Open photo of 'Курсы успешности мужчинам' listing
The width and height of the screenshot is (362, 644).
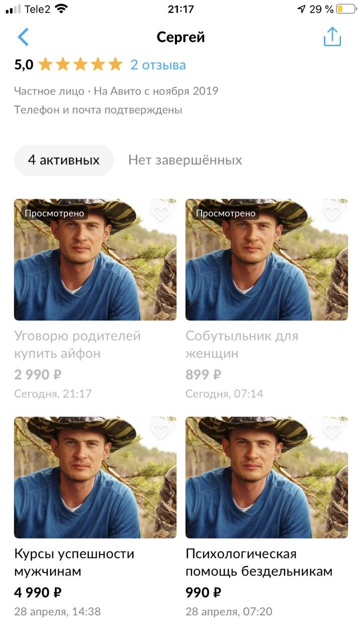click(95, 477)
